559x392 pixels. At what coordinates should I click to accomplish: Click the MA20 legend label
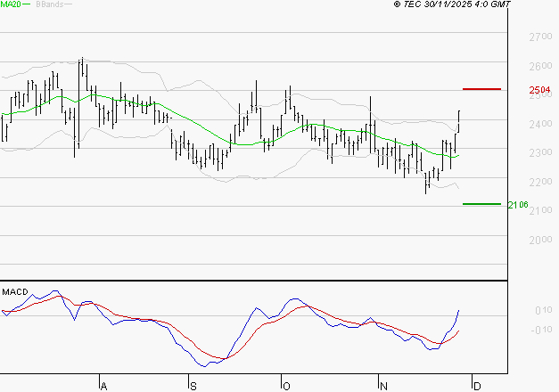(x=11, y=4)
